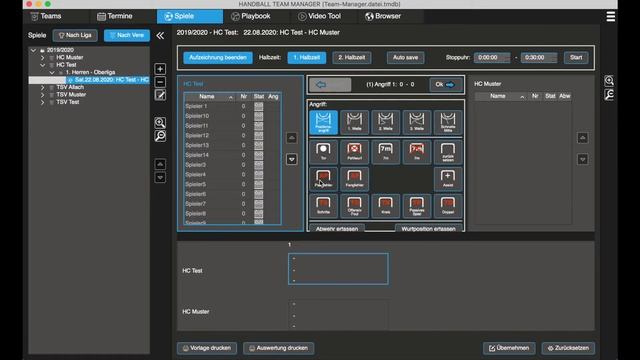Viewport: 640px width, 360px height.
Task: Zoom out on right edge panel
Action: (x=609, y=95)
